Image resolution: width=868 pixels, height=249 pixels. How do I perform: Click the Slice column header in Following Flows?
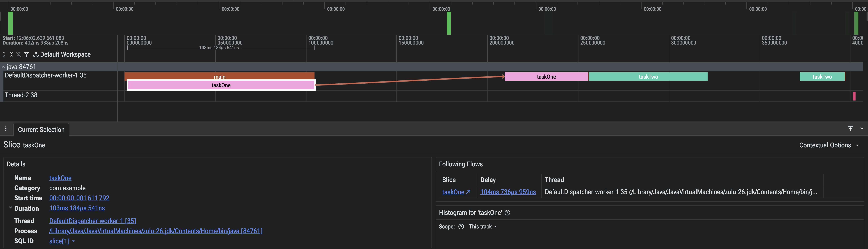click(449, 180)
